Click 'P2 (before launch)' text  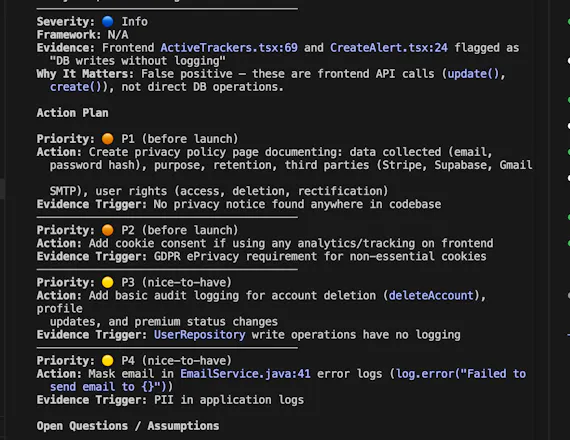pyautogui.click(x=180, y=230)
